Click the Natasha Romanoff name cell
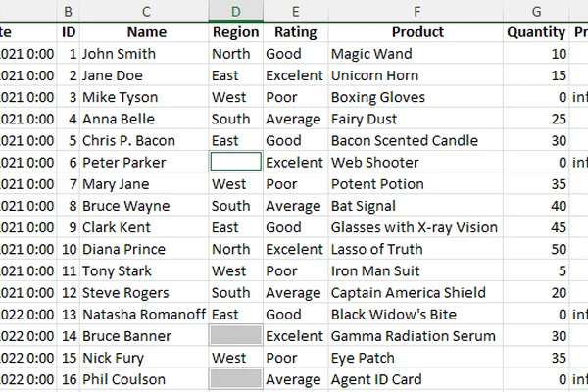 pyautogui.click(x=144, y=315)
